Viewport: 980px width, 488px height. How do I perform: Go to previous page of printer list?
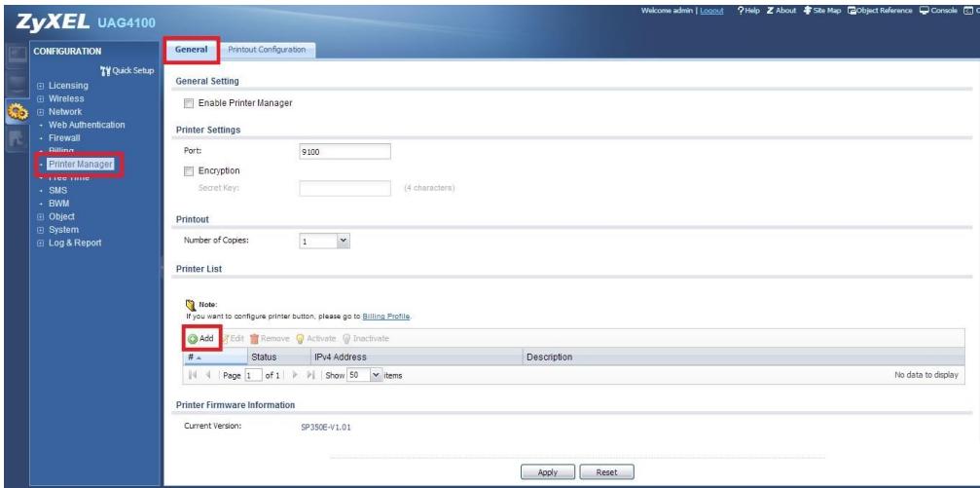[x=207, y=375]
